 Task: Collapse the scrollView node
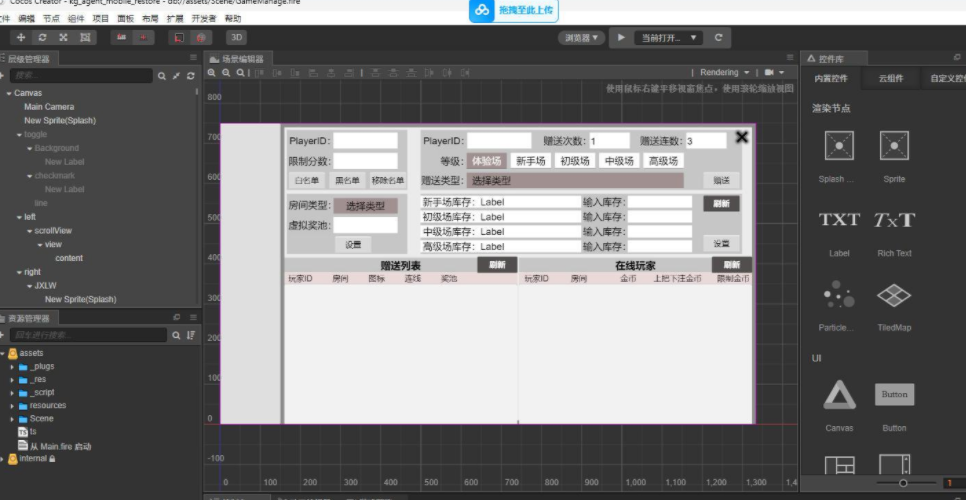[29, 231]
